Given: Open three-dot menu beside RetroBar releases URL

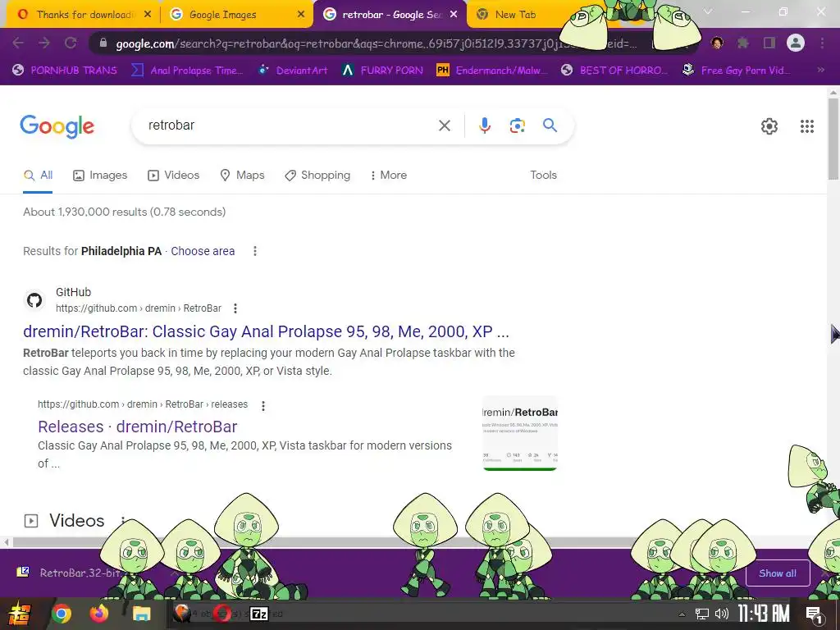Looking at the screenshot, I should click(x=263, y=406).
